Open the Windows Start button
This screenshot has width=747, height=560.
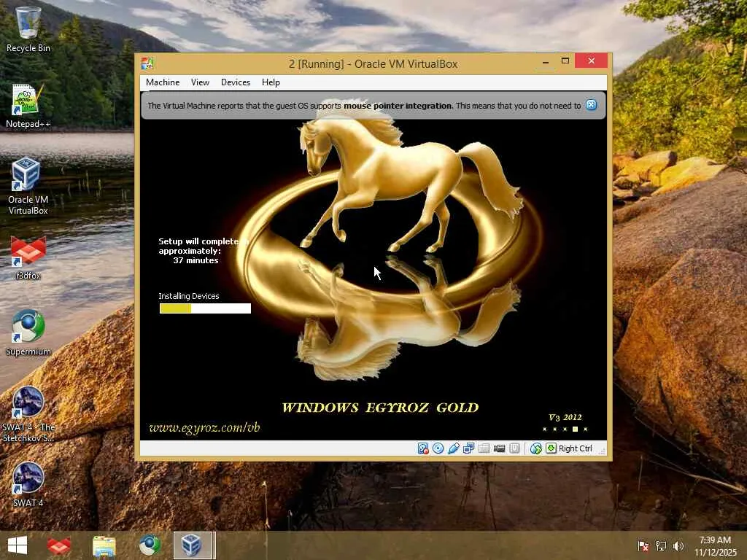[18, 545]
